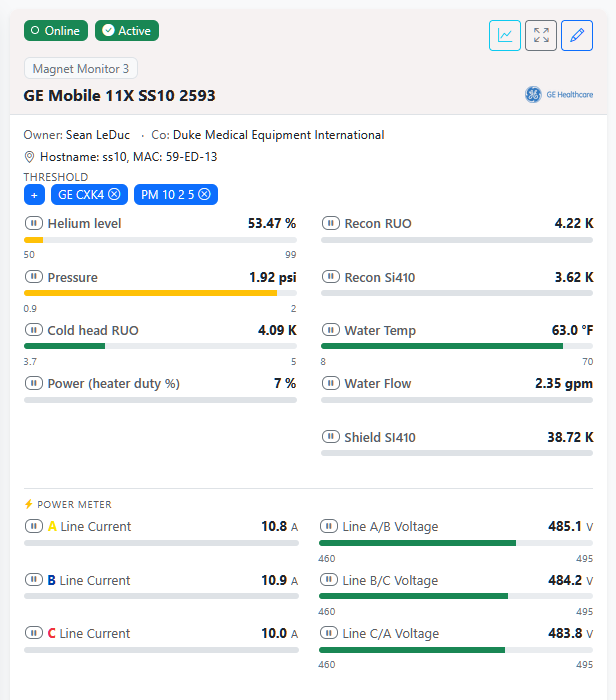Click the 1.92 psi pressure value
The width and height of the screenshot is (616, 700).
(x=273, y=277)
